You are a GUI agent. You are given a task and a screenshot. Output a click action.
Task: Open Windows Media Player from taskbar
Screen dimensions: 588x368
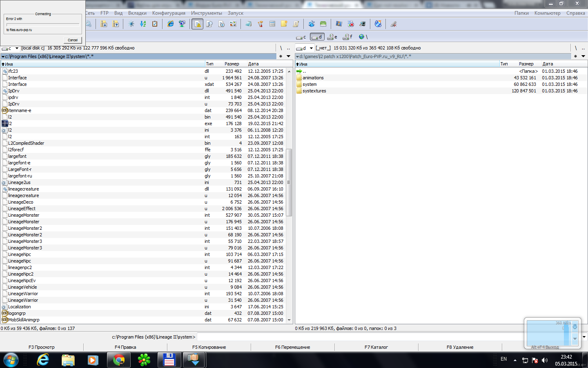(x=93, y=360)
